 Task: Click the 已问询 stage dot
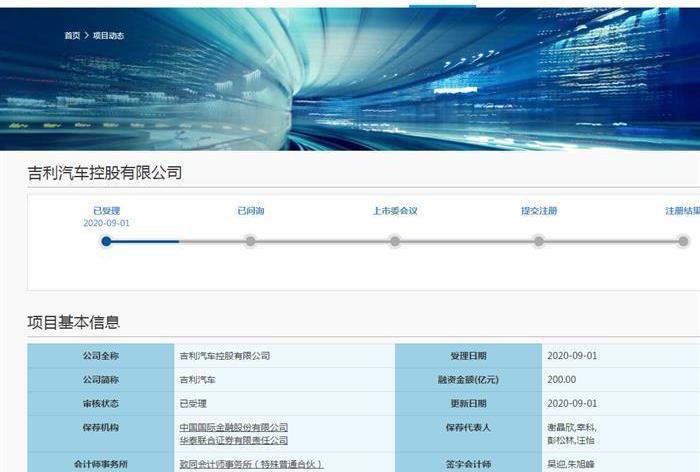tap(250, 241)
